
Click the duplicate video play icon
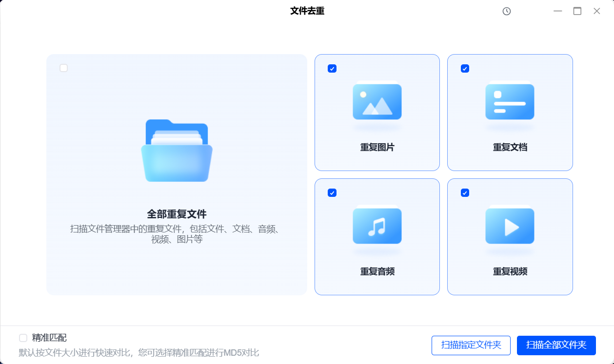tap(510, 226)
